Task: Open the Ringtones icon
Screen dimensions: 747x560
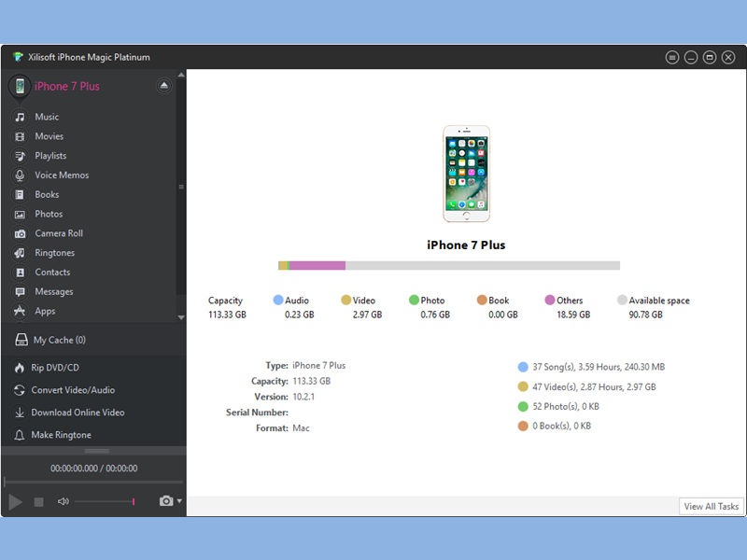Action: [20, 253]
